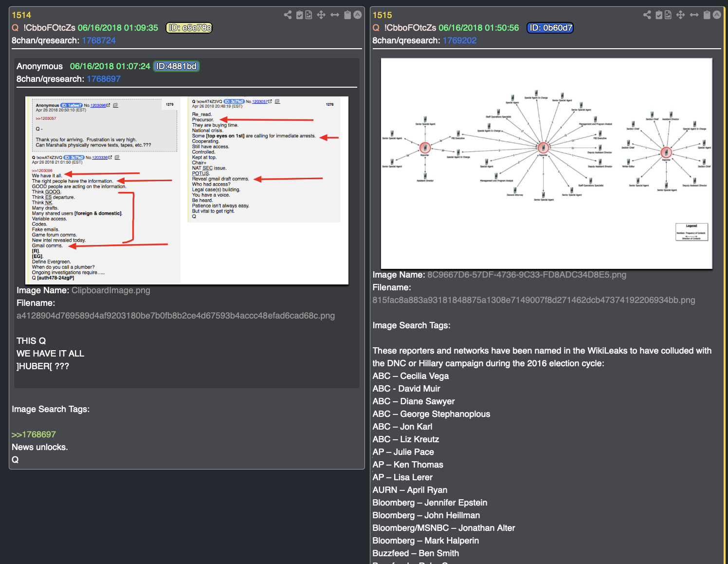The height and width of the screenshot is (564, 728).
Task: Click the plain clipboard icon on post 1515
Action: (x=707, y=15)
